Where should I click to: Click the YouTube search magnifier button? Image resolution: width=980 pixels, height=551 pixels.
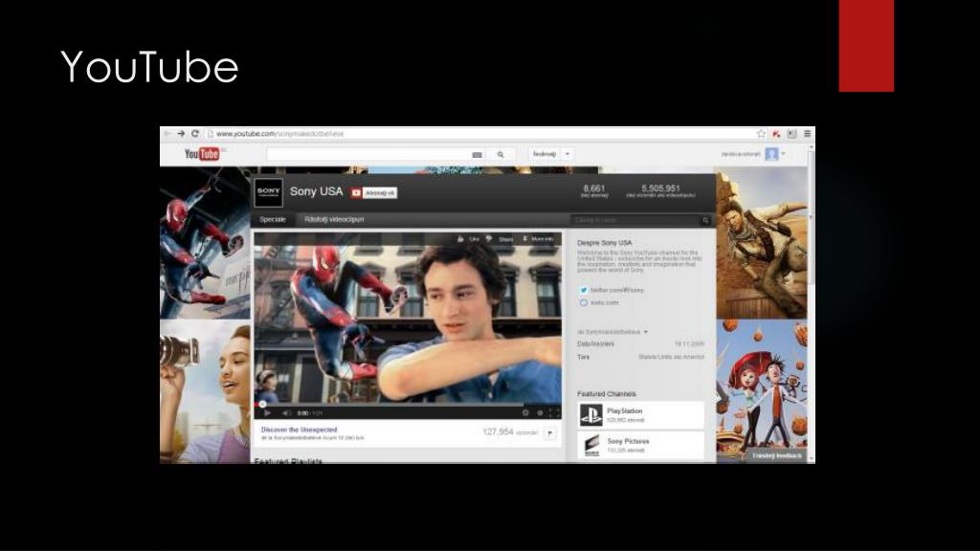tap(501, 154)
